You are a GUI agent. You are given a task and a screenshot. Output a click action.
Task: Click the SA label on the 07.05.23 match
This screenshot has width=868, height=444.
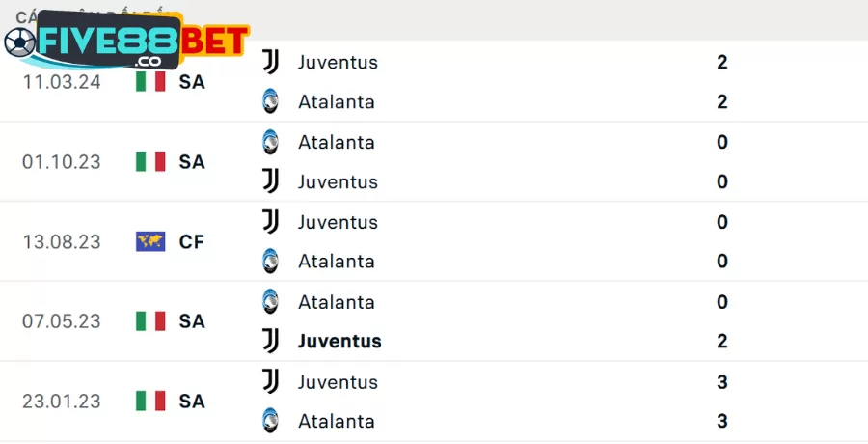pos(192,321)
